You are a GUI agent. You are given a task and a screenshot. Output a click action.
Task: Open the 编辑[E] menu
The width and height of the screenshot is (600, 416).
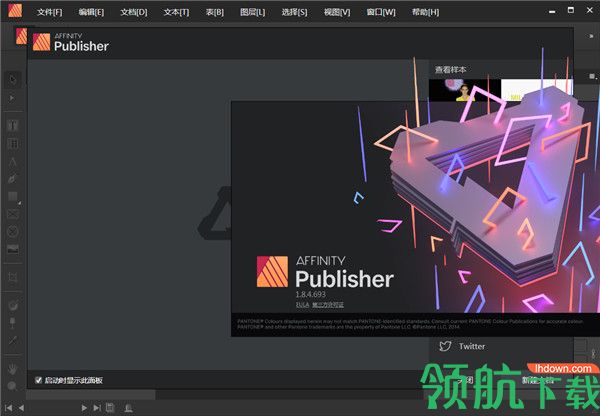pyautogui.click(x=91, y=12)
